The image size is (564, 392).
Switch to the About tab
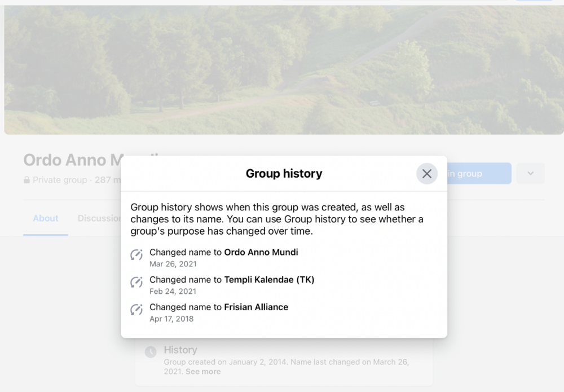(x=46, y=218)
